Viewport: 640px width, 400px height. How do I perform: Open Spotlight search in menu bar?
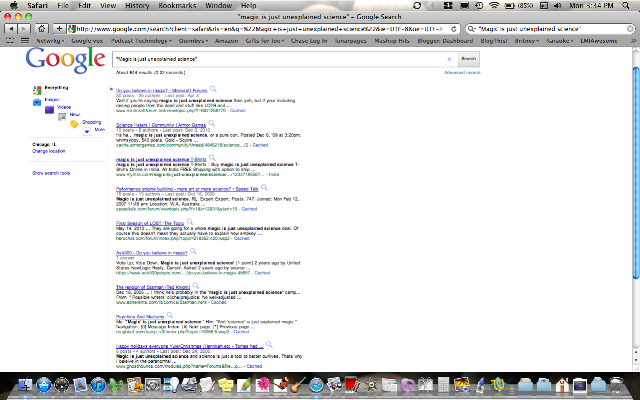point(626,6)
